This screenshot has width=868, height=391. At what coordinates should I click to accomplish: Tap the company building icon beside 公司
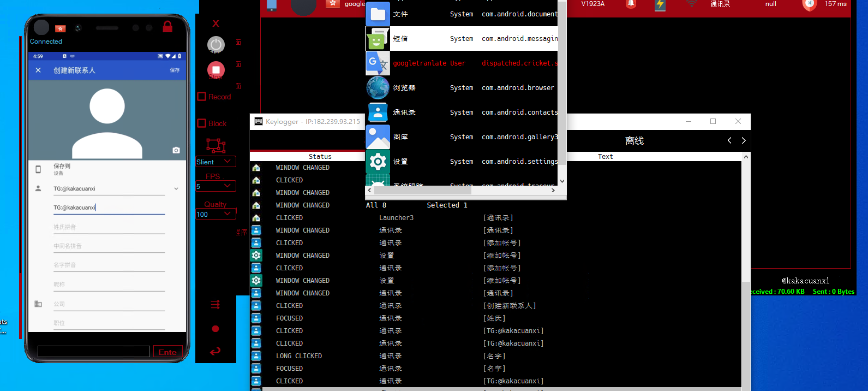38,304
